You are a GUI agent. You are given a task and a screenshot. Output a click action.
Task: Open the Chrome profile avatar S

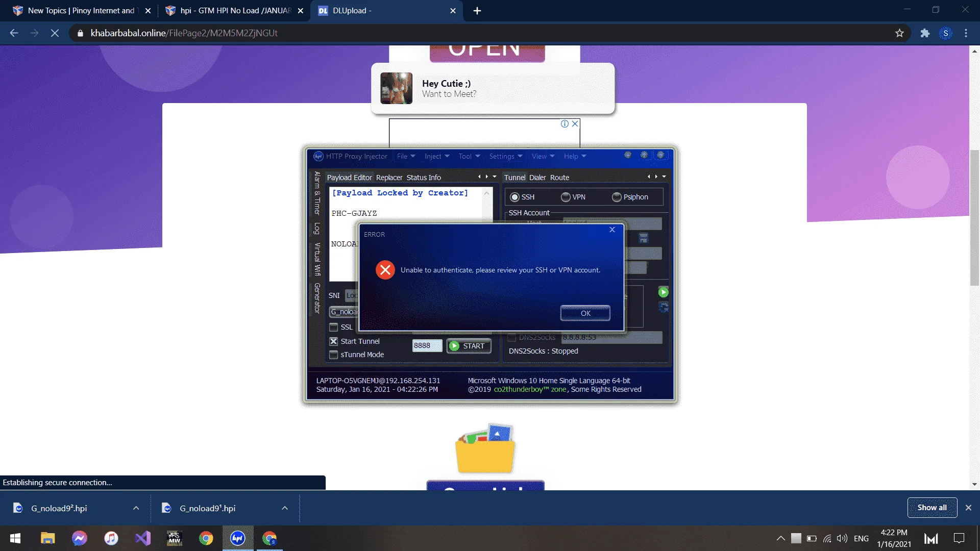[x=946, y=33]
